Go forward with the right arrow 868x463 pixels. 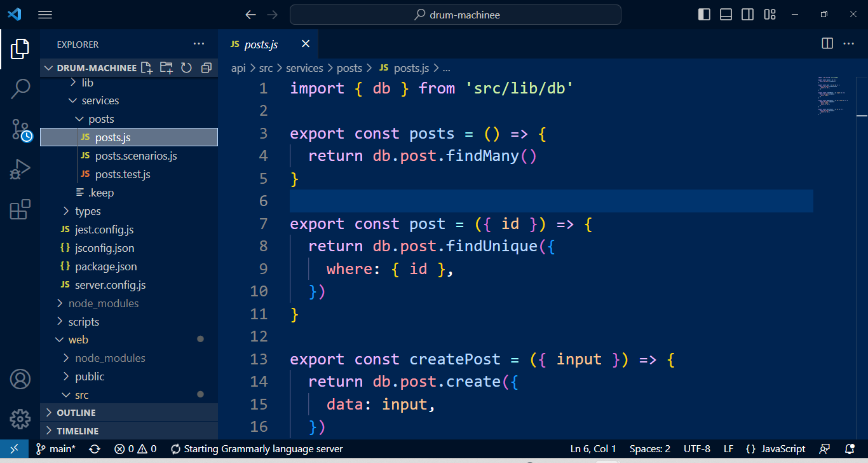pos(273,15)
